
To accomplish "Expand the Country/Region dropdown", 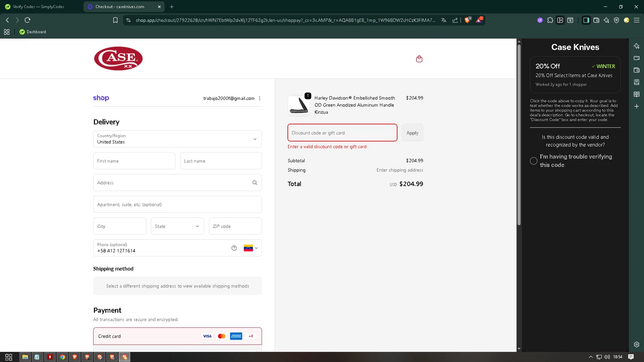I will point(177,139).
